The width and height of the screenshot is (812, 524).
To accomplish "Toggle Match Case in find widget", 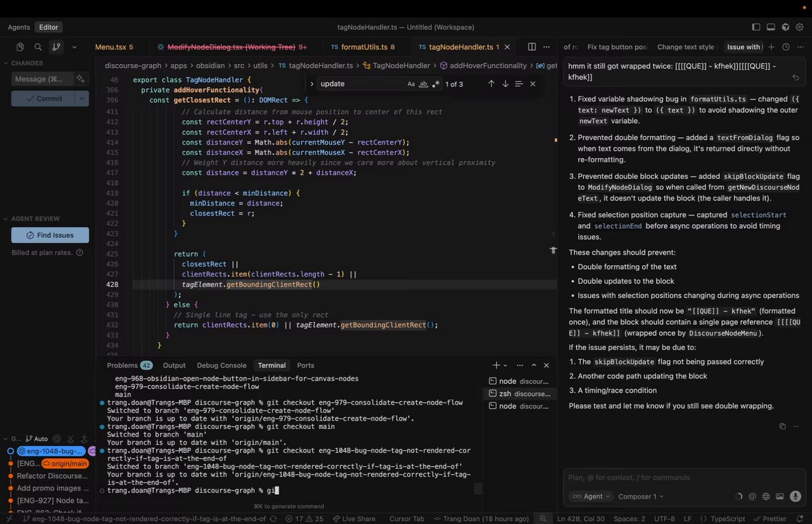I will (411, 84).
